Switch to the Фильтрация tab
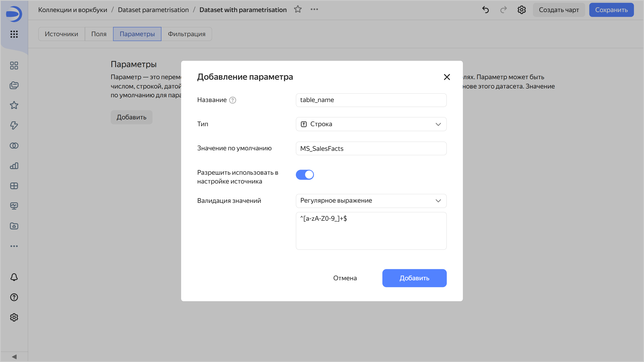 tap(186, 34)
